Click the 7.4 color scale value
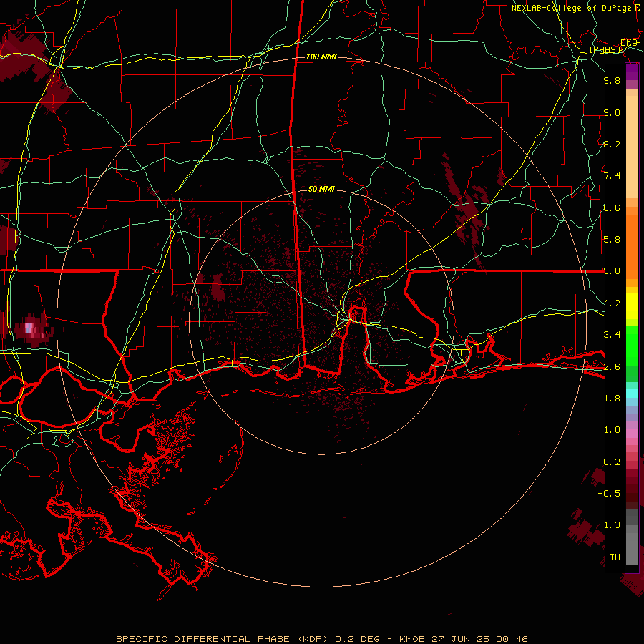The width and height of the screenshot is (644, 644). 612,176
